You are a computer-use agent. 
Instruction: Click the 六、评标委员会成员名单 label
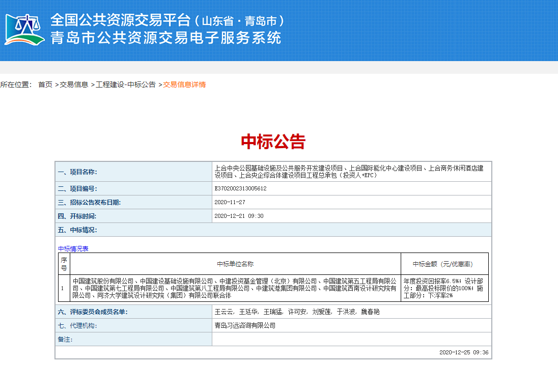(93, 312)
